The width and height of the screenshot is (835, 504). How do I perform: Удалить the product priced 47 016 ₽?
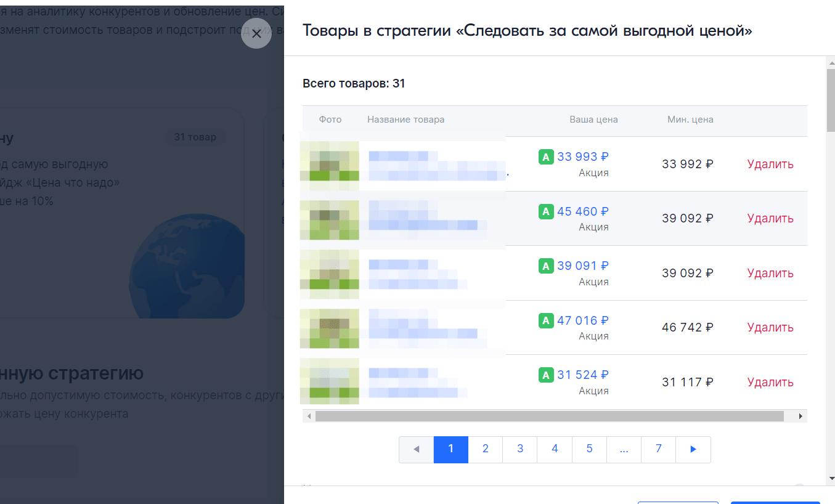[770, 327]
